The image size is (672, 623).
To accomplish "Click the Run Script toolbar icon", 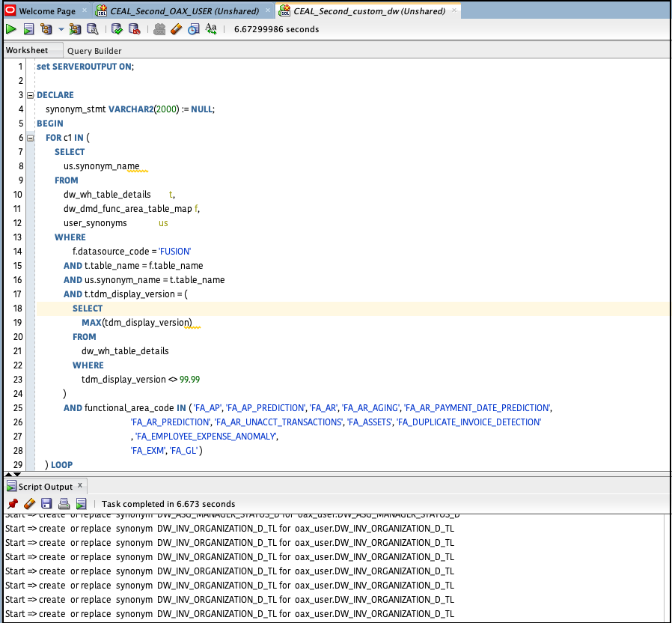I will click(28, 29).
